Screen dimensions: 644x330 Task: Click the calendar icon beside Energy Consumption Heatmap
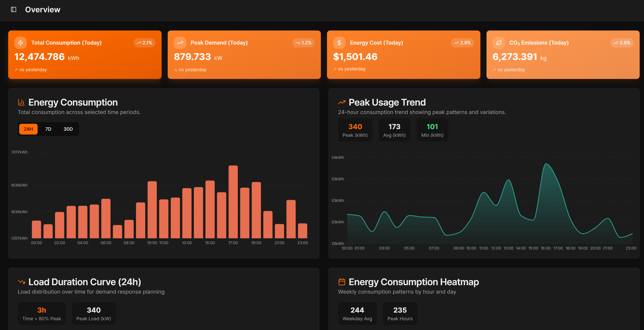tap(341, 282)
